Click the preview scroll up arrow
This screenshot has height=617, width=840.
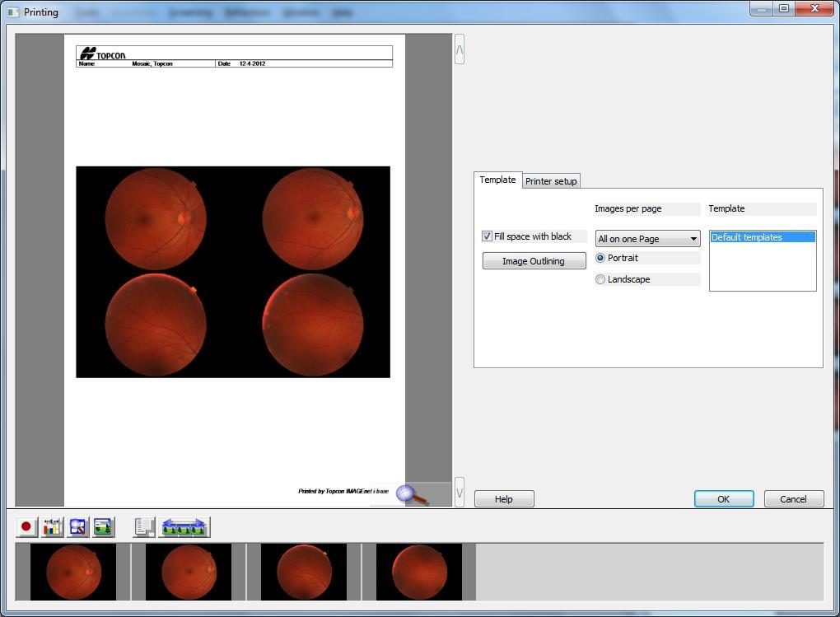pyautogui.click(x=460, y=49)
